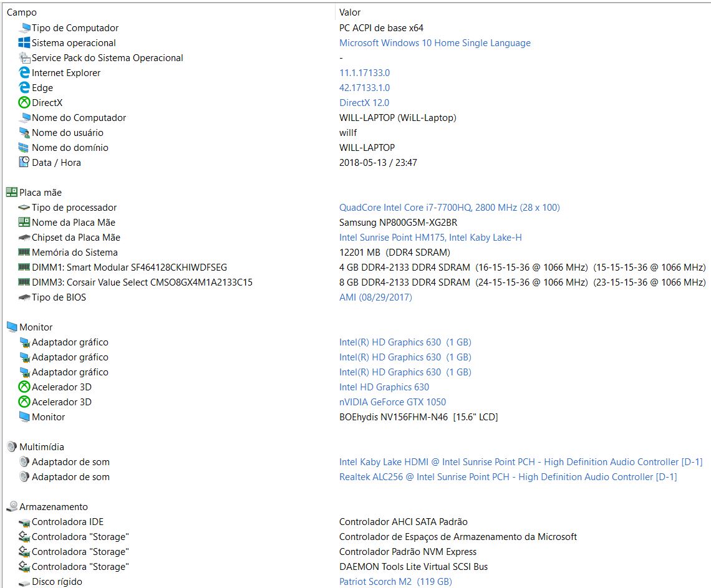This screenshot has width=711, height=588.
Task: Select the 2018-05-13 / 23:47 value
Action: click(378, 162)
